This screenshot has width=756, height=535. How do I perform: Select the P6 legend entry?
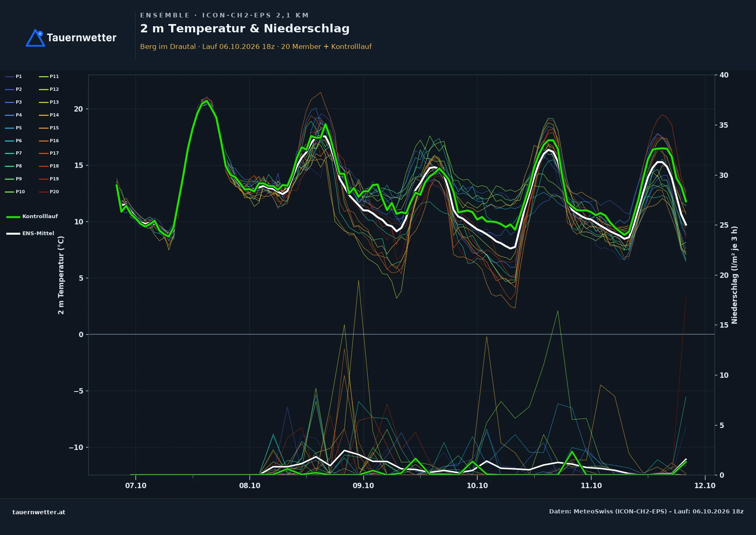14,141
